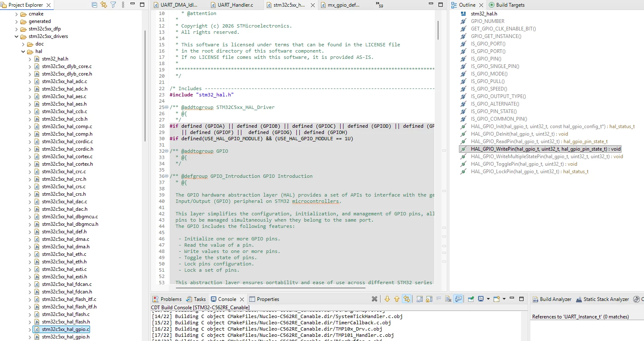
Task: Go to next error arrow in Console
Action: (387, 299)
